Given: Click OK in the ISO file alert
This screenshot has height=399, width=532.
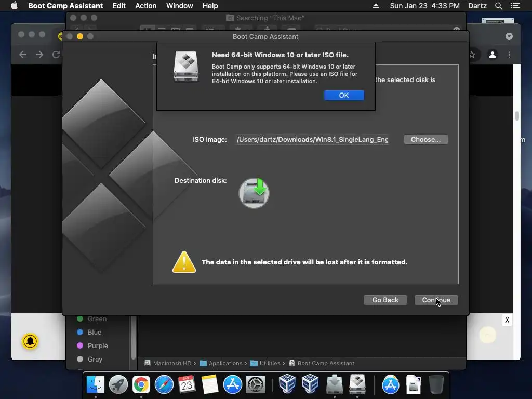Looking at the screenshot, I should (344, 96).
